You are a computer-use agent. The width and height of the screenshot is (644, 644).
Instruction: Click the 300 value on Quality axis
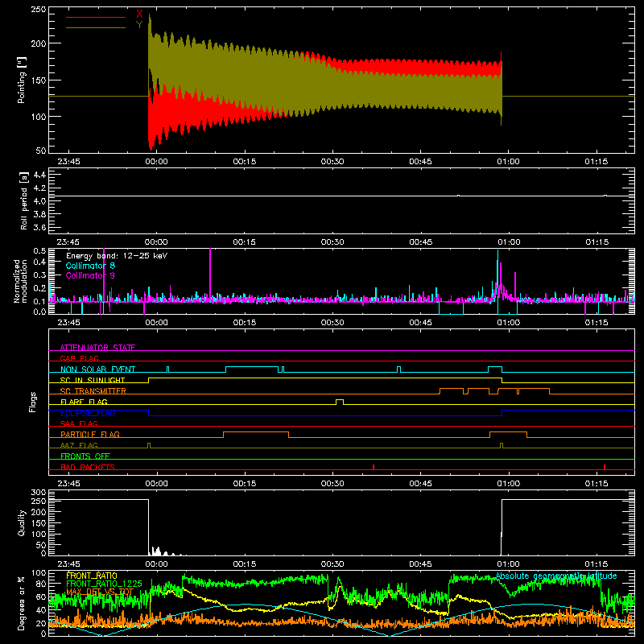(38, 493)
